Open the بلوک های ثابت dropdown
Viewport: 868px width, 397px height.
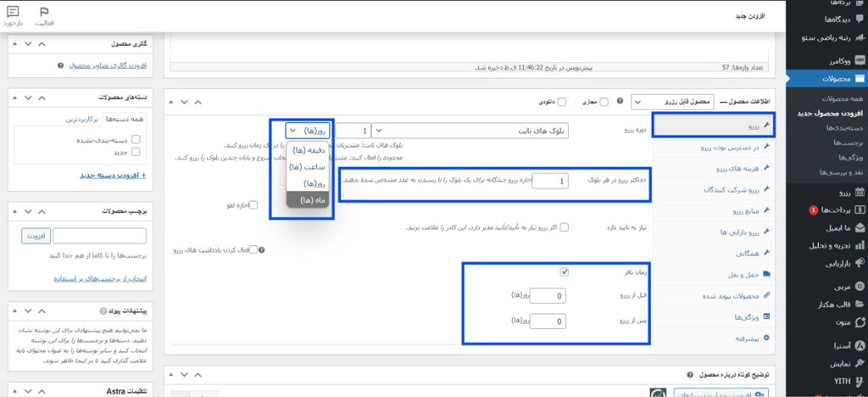tap(470, 131)
